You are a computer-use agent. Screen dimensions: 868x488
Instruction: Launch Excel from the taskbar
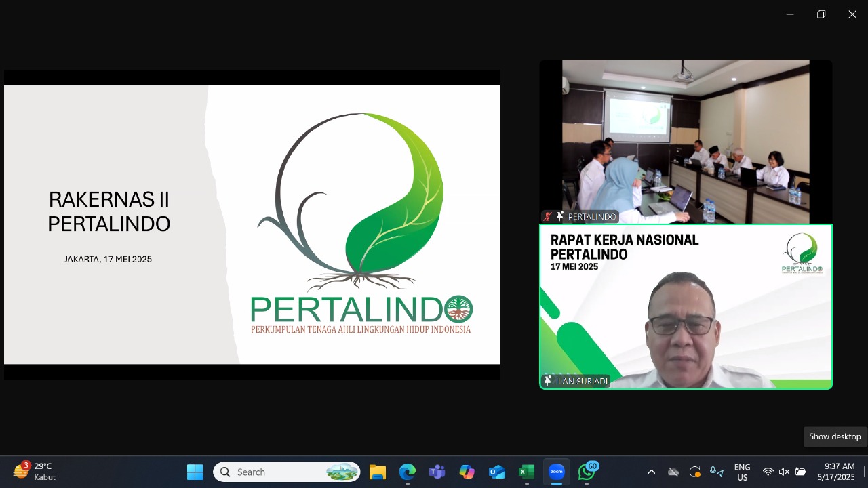coord(527,472)
